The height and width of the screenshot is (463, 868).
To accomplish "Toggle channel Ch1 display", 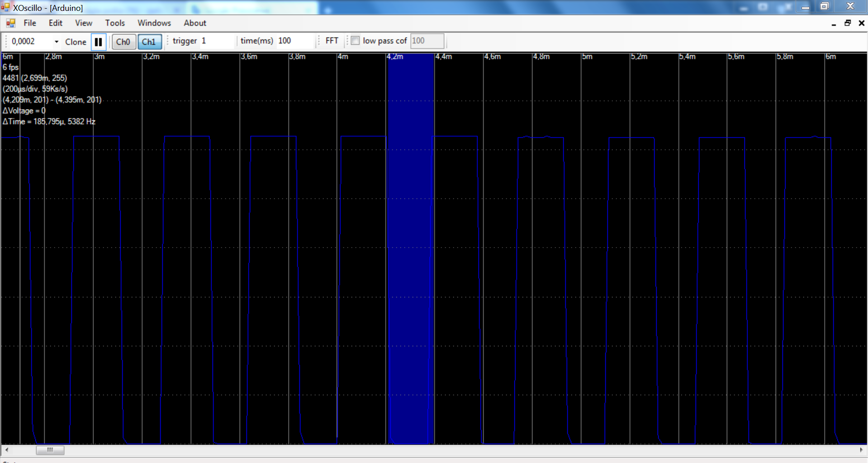I will [149, 42].
